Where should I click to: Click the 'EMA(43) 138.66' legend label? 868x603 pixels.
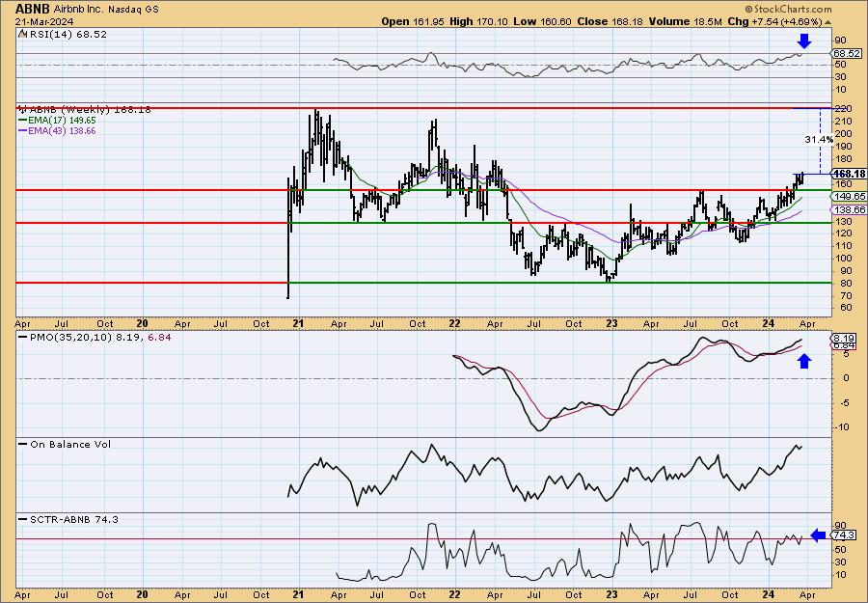[x=62, y=131]
